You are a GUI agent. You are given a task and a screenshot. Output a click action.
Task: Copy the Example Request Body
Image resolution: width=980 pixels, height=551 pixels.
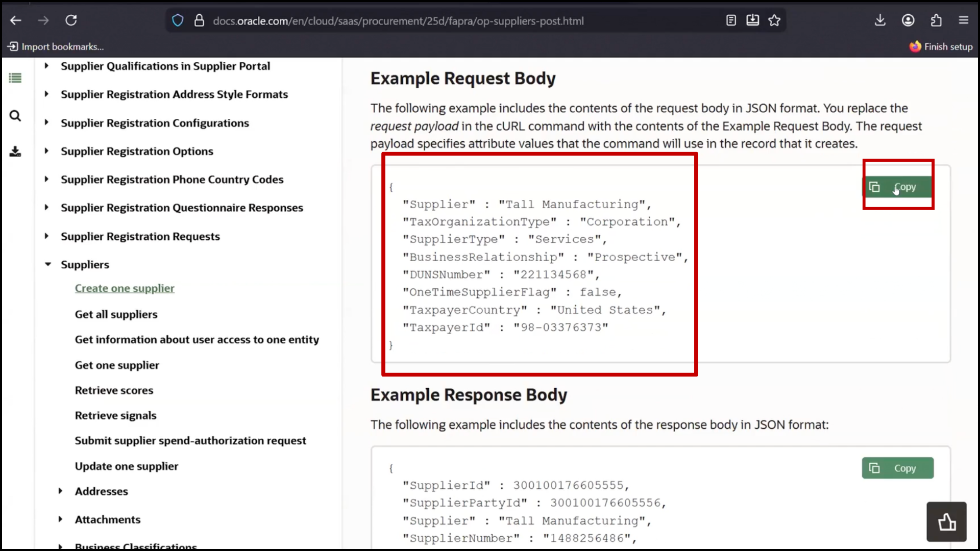pos(898,187)
